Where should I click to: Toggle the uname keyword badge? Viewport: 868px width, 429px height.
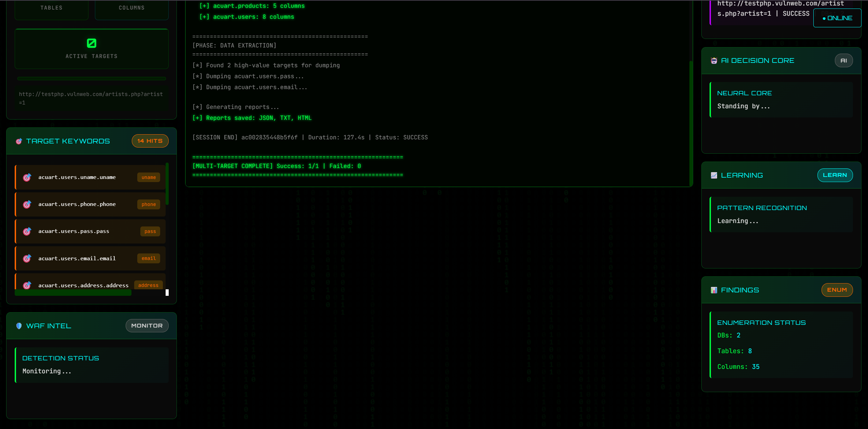click(x=149, y=177)
